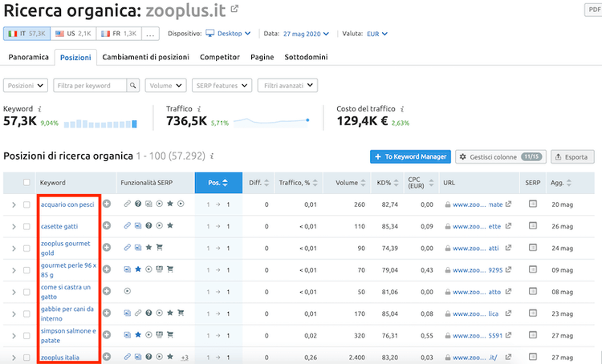This screenshot has height=364, width=602.
Task: Select the Posizioni tab
Action: [x=75, y=58]
